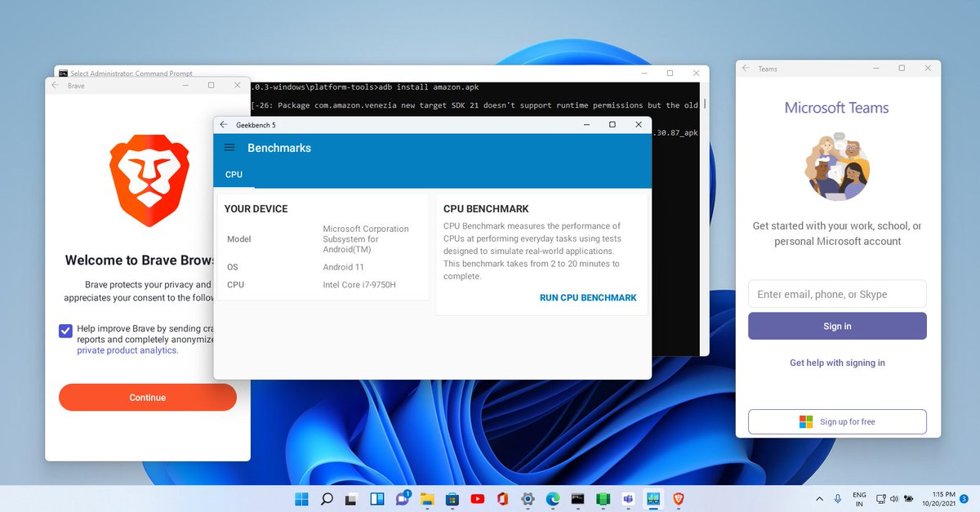
Task: Open taskbar Search
Action: [327, 499]
